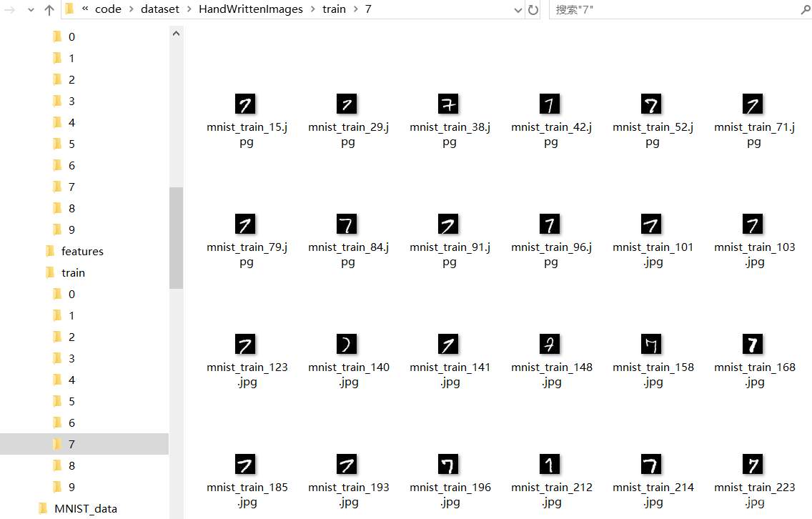
Task: Navigate to code in breadcrumb
Action: pos(108,9)
